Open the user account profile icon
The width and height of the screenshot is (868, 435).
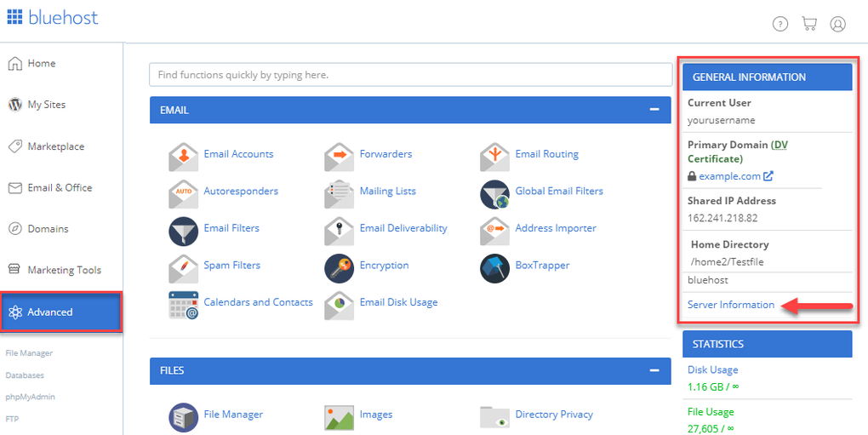tap(837, 24)
